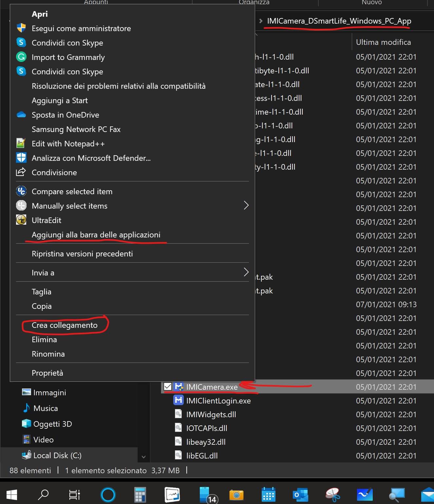The height and width of the screenshot is (504, 434).
Task: Expand the Manually select items submenu arrow
Action: (246, 206)
